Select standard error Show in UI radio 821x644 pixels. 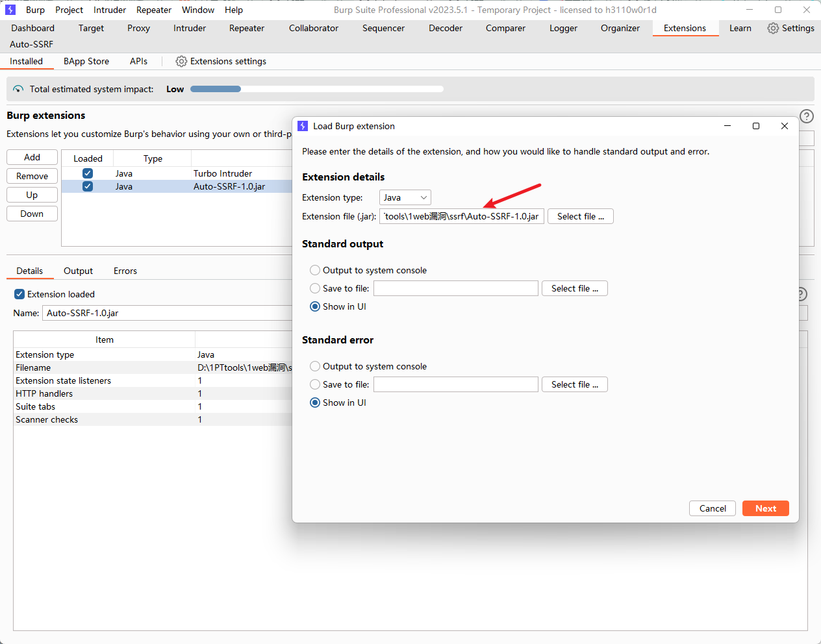[315, 402]
